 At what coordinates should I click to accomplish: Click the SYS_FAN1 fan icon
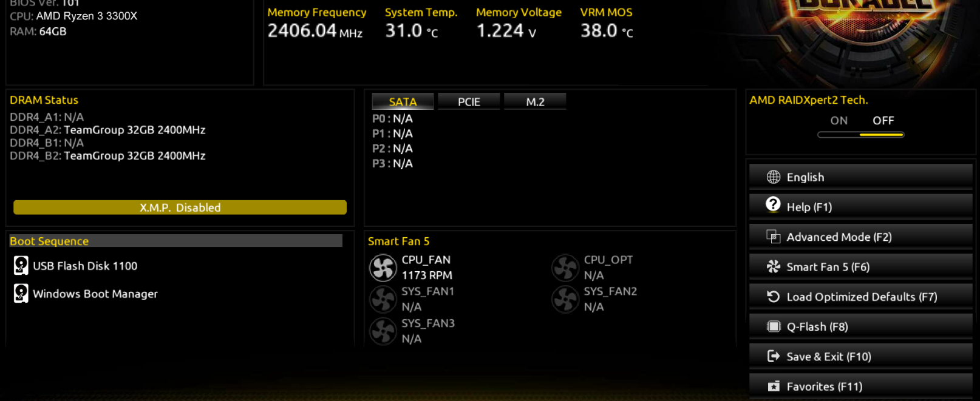(x=383, y=299)
